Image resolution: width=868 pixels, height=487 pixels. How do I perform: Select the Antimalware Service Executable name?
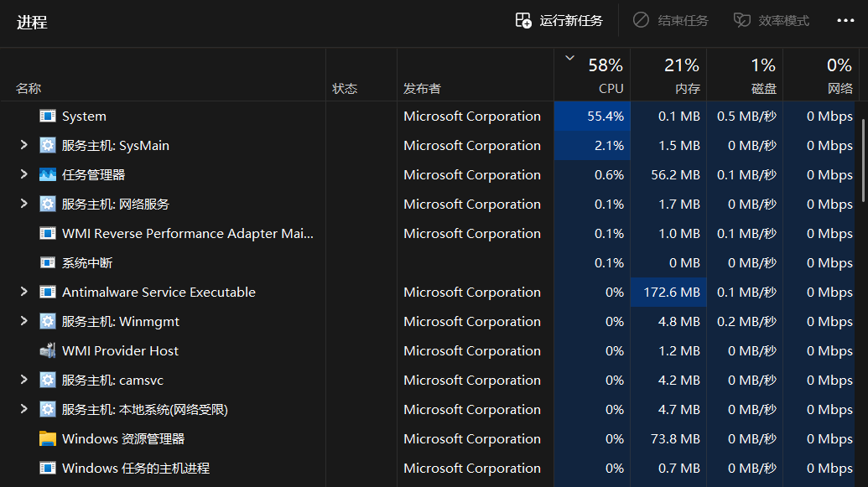pos(159,293)
